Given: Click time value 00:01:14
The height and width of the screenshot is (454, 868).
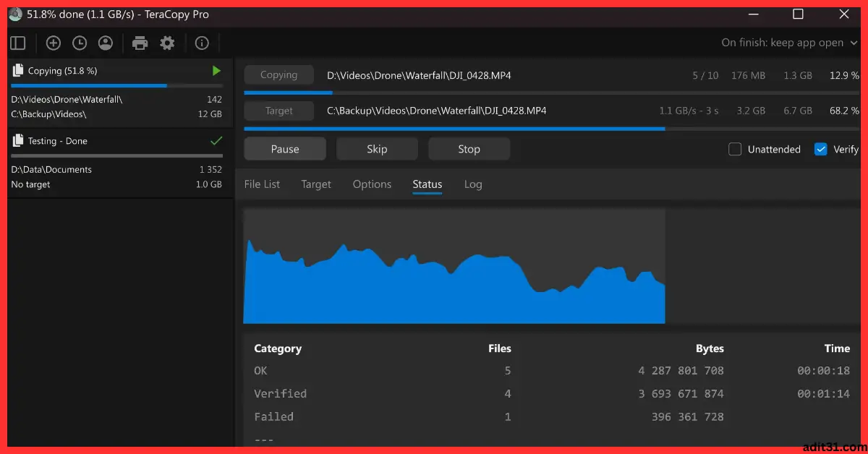Looking at the screenshot, I should 824,394.
